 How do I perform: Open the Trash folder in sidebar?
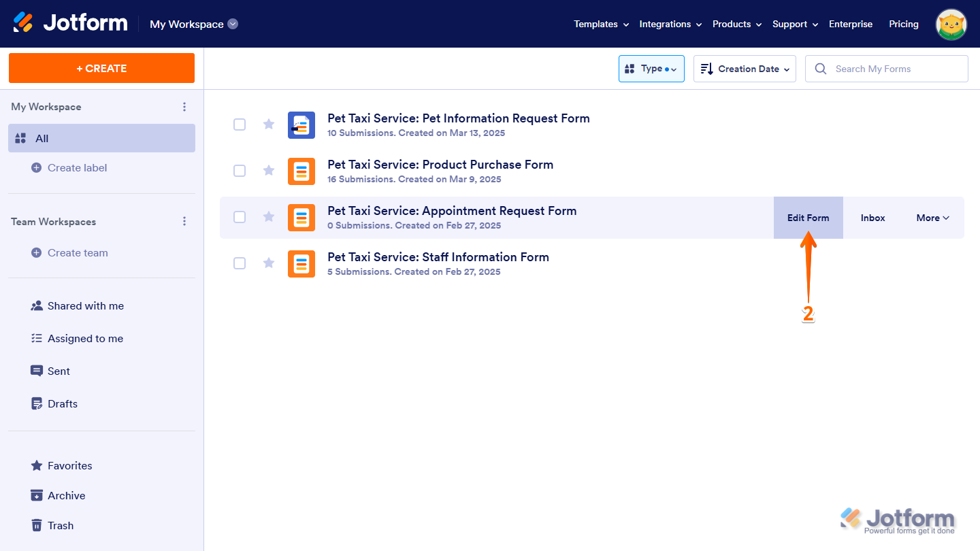pos(61,525)
